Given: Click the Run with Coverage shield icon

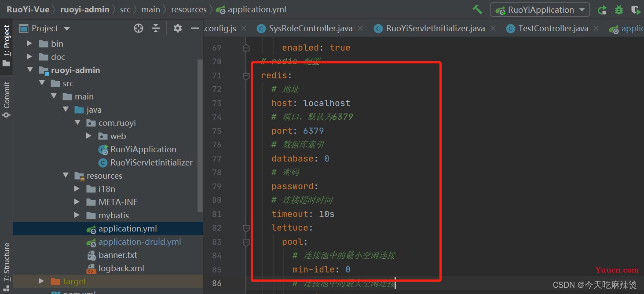Looking at the screenshot, I should point(636,10).
